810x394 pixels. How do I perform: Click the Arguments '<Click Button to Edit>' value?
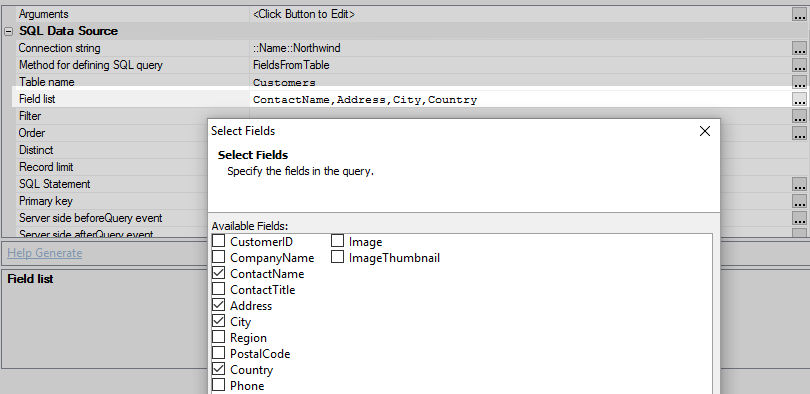pyautogui.click(x=304, y=14)
